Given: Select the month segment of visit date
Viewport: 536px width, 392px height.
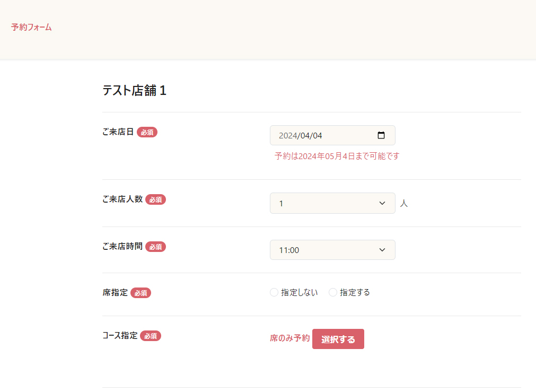Looking at the screenshot, I should coord(304,135).
